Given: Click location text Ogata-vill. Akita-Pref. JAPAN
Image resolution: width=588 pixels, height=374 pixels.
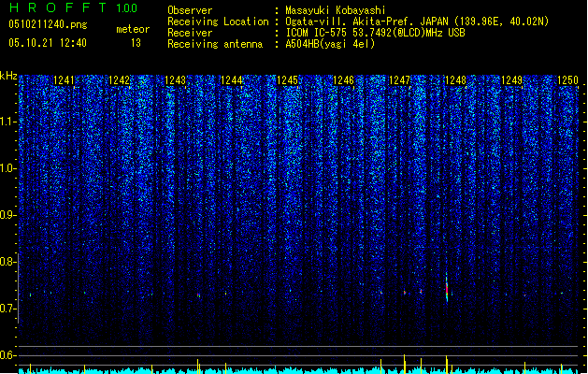Looking at the screenshot, I should click(x=366, y=22).
